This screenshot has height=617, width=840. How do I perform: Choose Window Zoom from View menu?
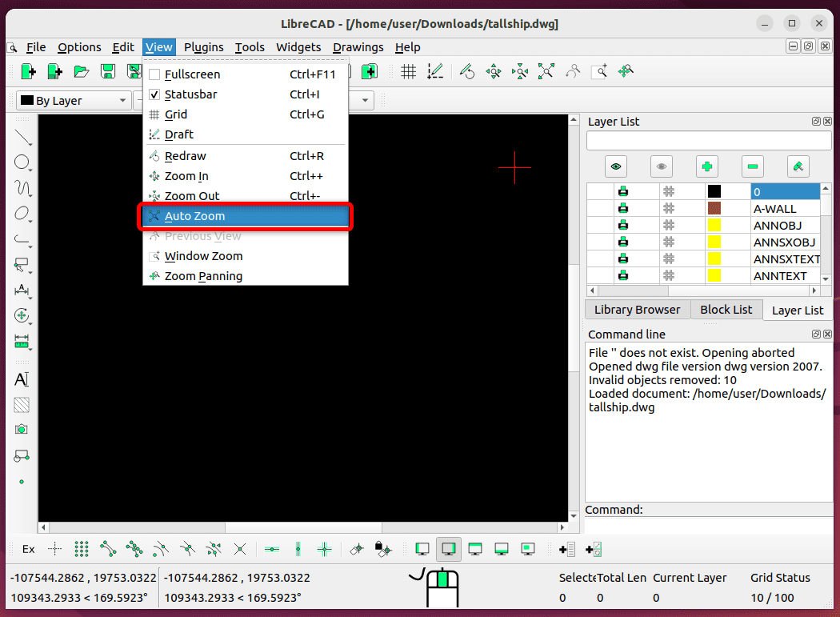tap(246, 256)
